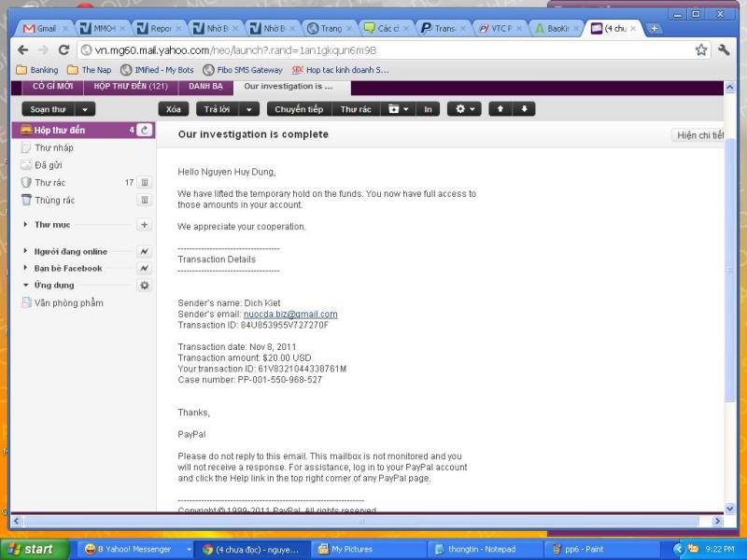Click the 'Case number: PP-001-550-968-527' line

tap(249, 380)
